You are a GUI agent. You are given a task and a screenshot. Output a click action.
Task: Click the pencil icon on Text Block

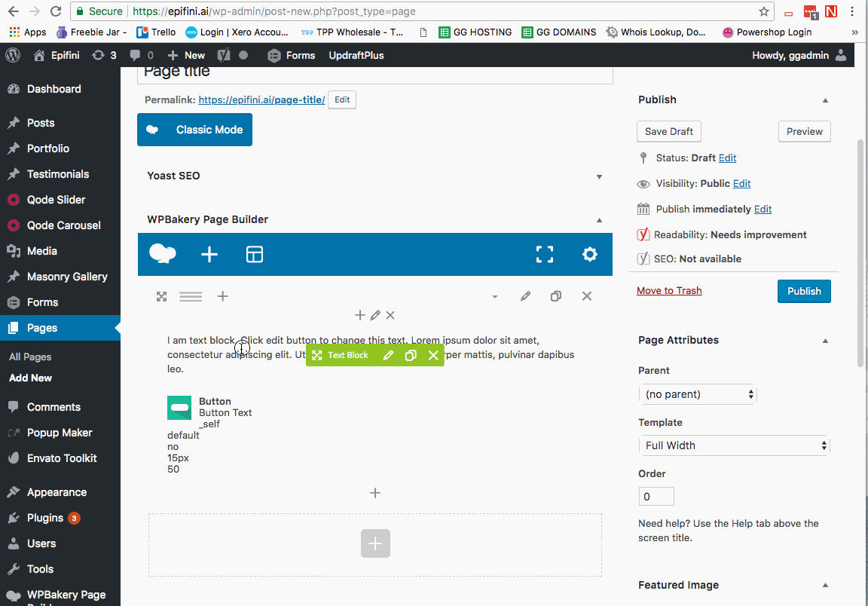click(x=388, y=356)
